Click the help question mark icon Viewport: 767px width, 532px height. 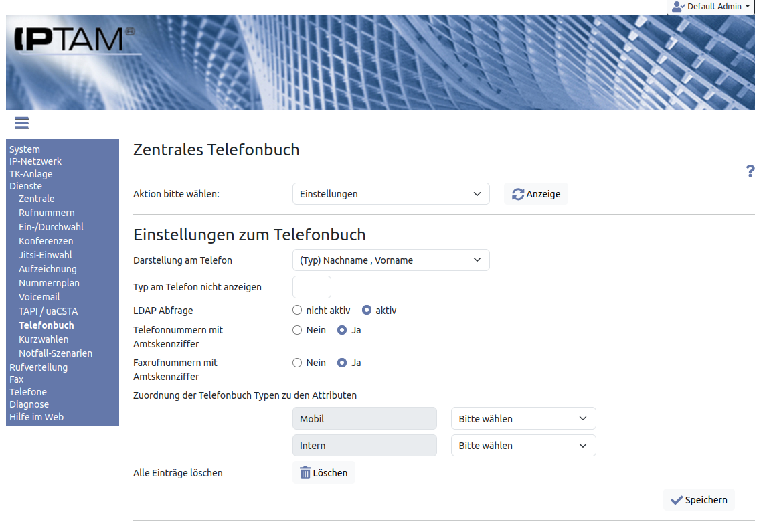(750, 171)
